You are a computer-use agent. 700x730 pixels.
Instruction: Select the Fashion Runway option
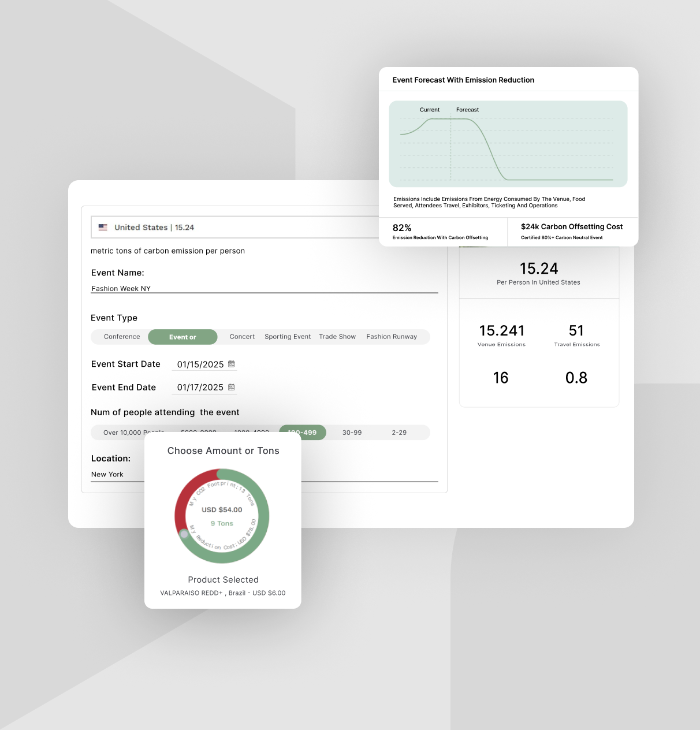392,337
